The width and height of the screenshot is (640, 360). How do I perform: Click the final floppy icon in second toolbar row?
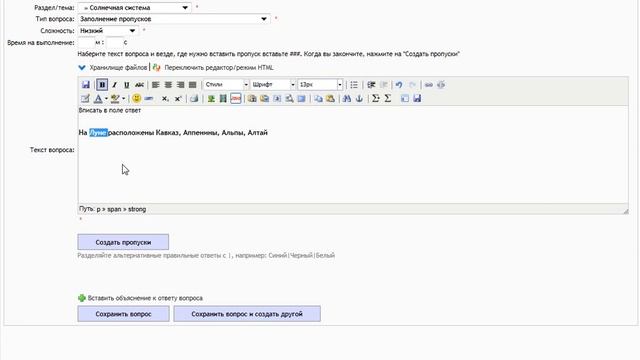click(x=417, y=98)
